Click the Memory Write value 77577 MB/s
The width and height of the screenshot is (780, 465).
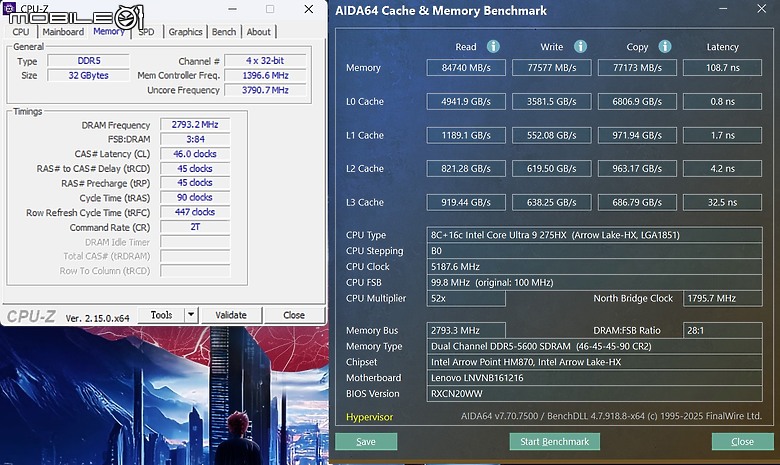coord(552,68)
